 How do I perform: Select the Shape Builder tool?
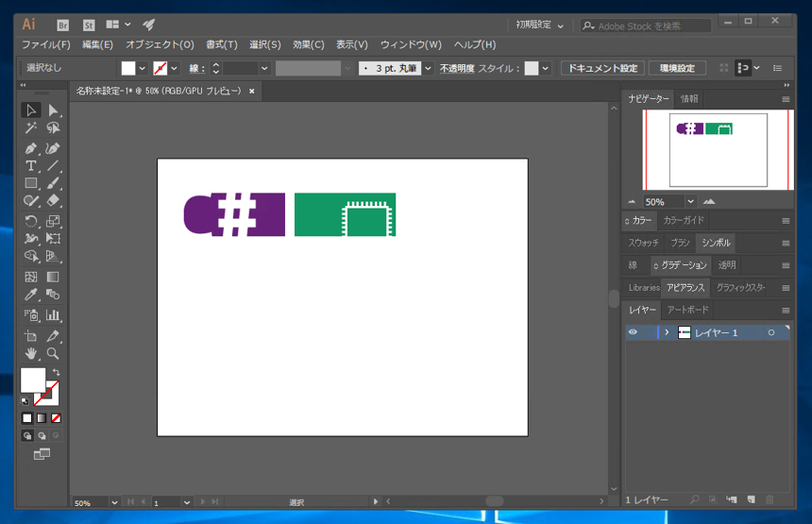click(x=31, y=256)
